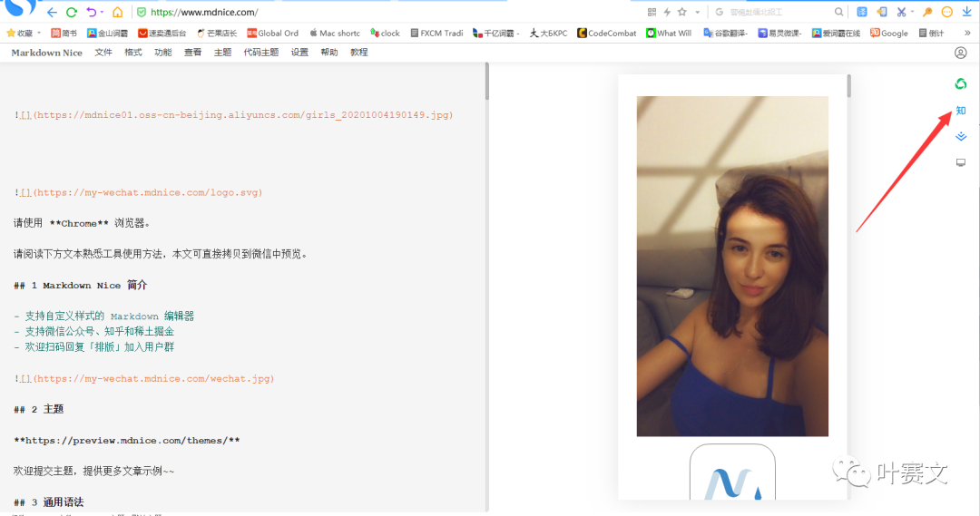Open the Google bookmark

(x=888, y=34)
